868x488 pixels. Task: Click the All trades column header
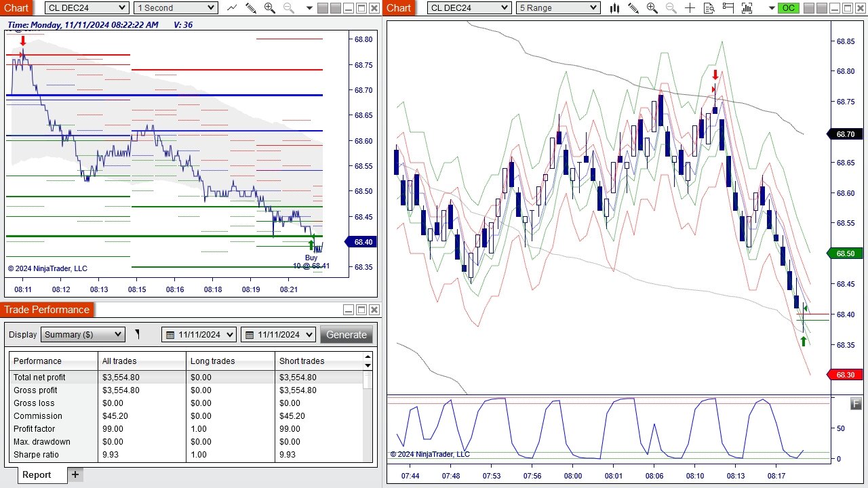[142, 361]
